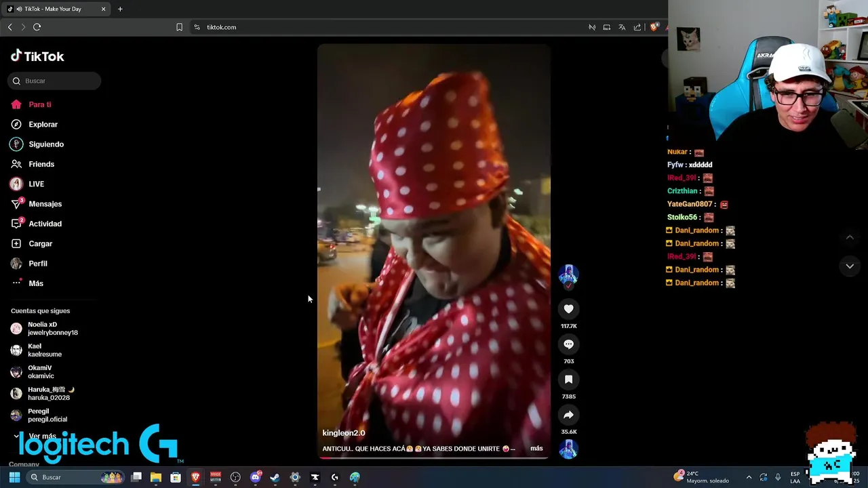Click the taskbar Buscar search box
868x488 pixels.
point(76,477)
